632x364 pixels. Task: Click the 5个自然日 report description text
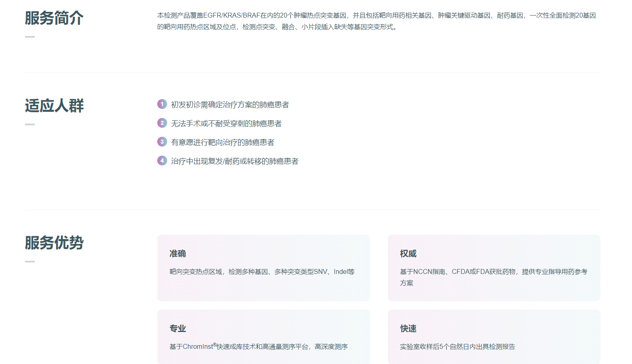pos(457,347)
